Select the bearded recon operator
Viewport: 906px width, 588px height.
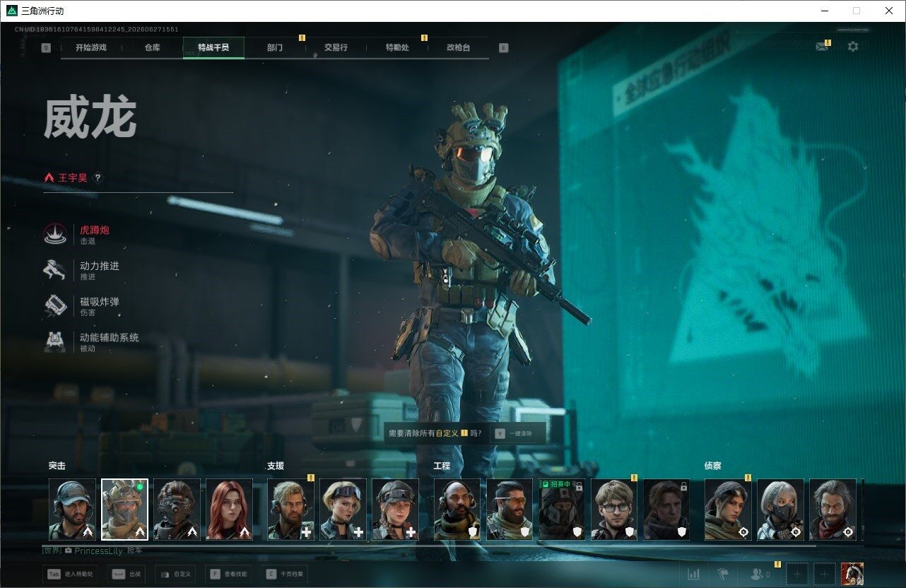pos(832,510)
